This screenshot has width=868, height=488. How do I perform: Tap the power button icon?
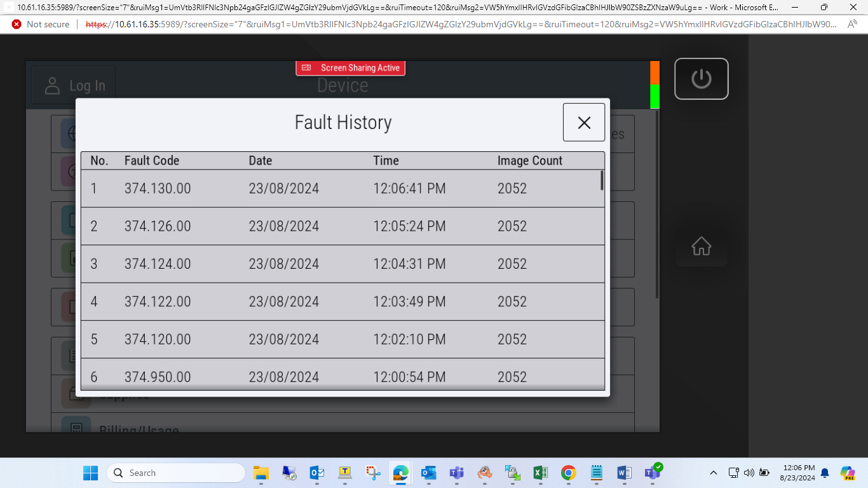click(x=701, y=79)
